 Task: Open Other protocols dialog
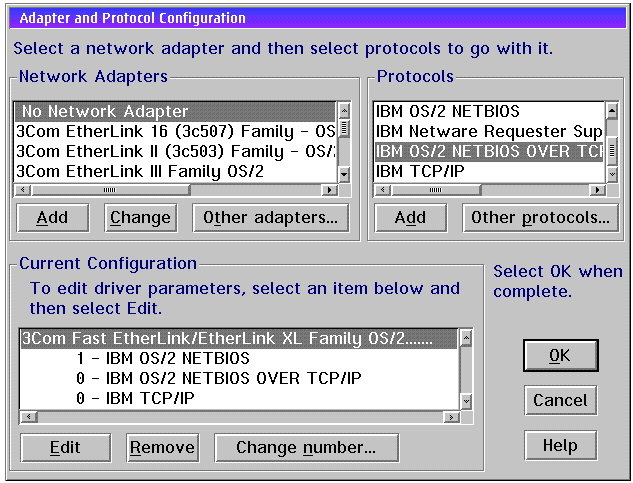pos(540,218)
